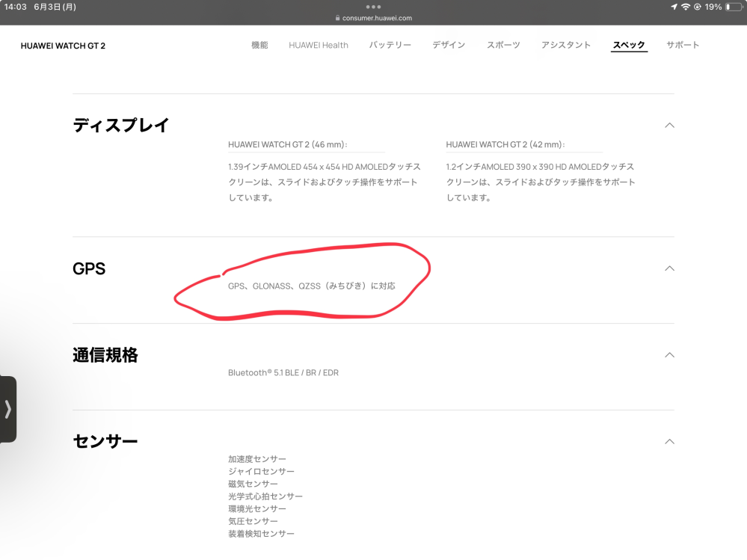Image resolution: width=747 pixels, height=560 pixels.
Task: Open the 機能 tab
Action: [259, 46]
